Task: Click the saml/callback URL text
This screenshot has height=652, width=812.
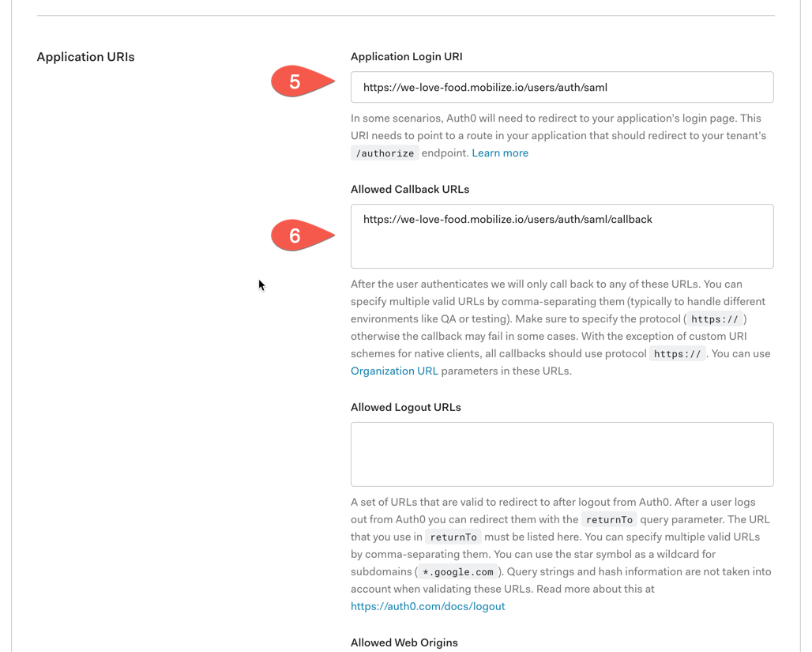Action: tap(507, 219)
